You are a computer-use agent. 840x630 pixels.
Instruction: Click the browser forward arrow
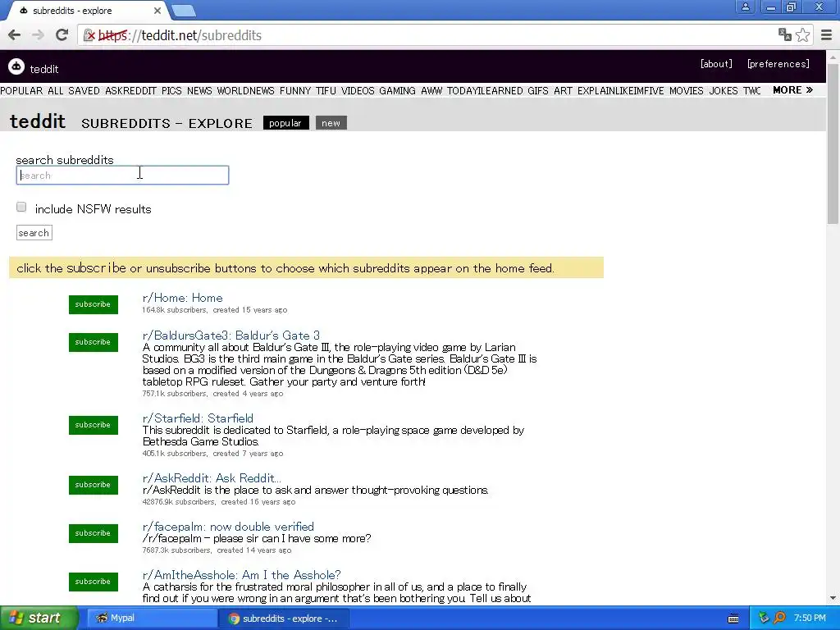(38, 35)
